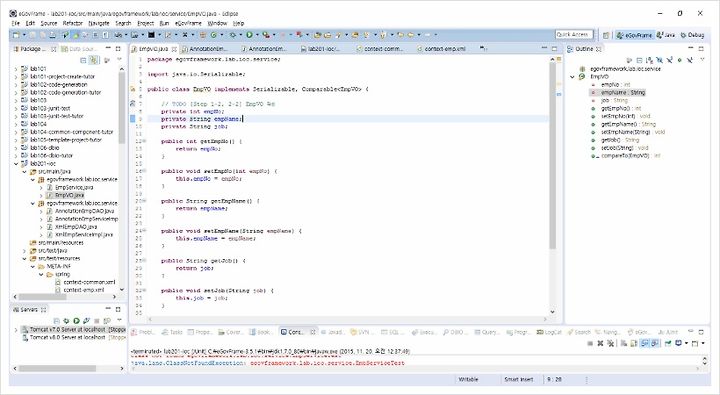Open the Refactor menu
720x395 pixels.
pos(73,23)
